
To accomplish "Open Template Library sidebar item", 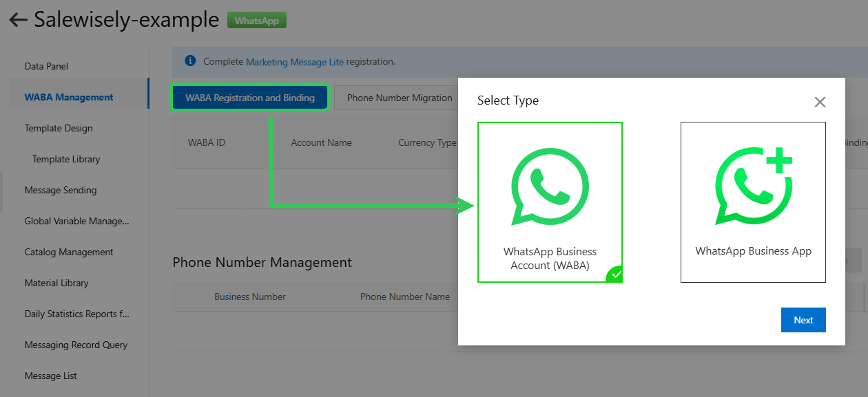I will 66,159.
